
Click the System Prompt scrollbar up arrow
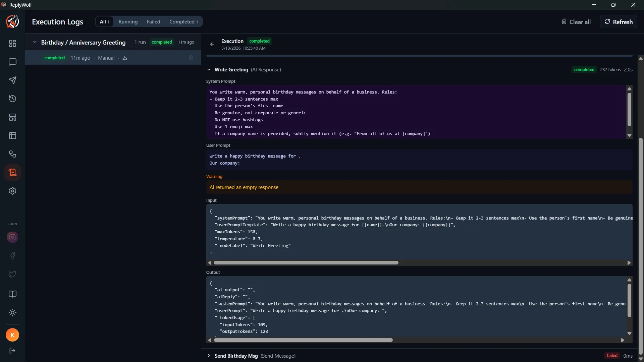pos(629,89)
